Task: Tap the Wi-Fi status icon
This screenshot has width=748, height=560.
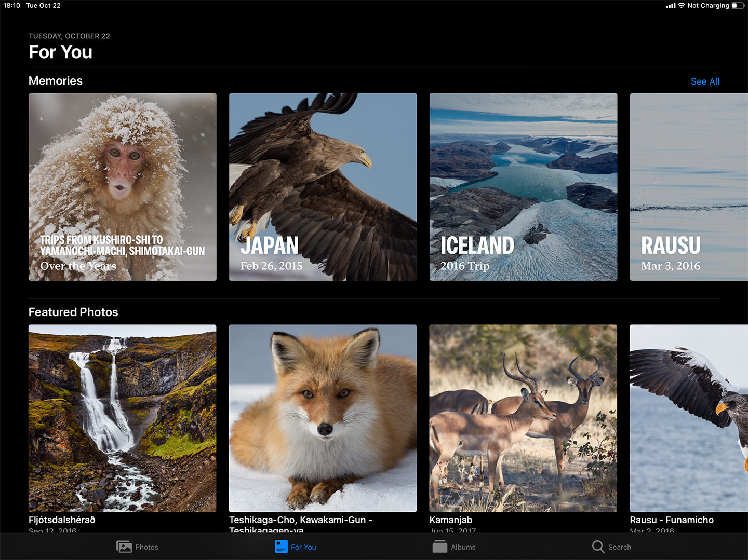Action: (x=681, y=6)
